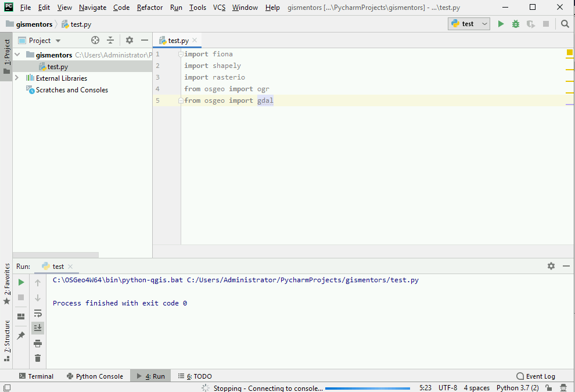Open project settings gear in Project panel
The width and height of the screenshot is (575, 392).
click(129, 40)
